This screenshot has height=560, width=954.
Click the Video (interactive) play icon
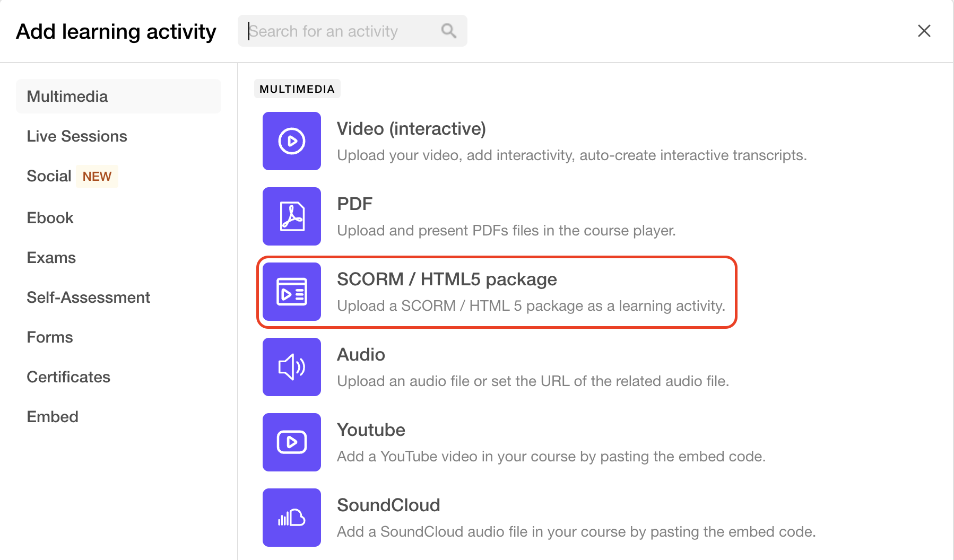292,141
